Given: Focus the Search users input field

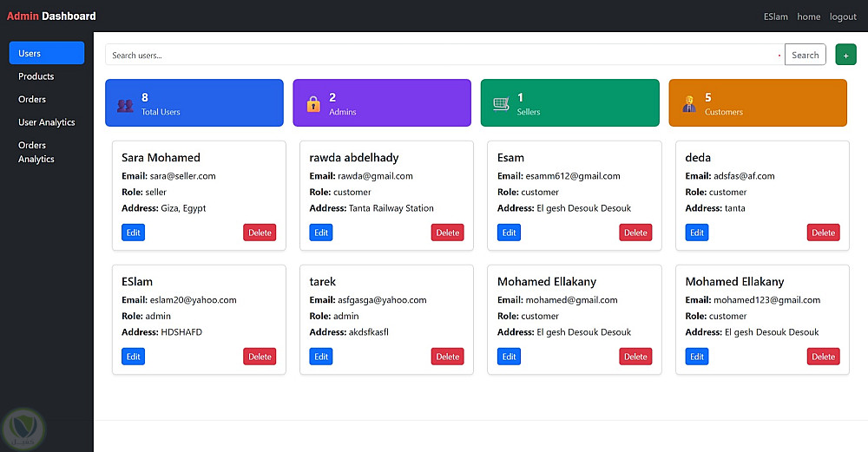Looking at the screenshot, I should pos(443,55).
